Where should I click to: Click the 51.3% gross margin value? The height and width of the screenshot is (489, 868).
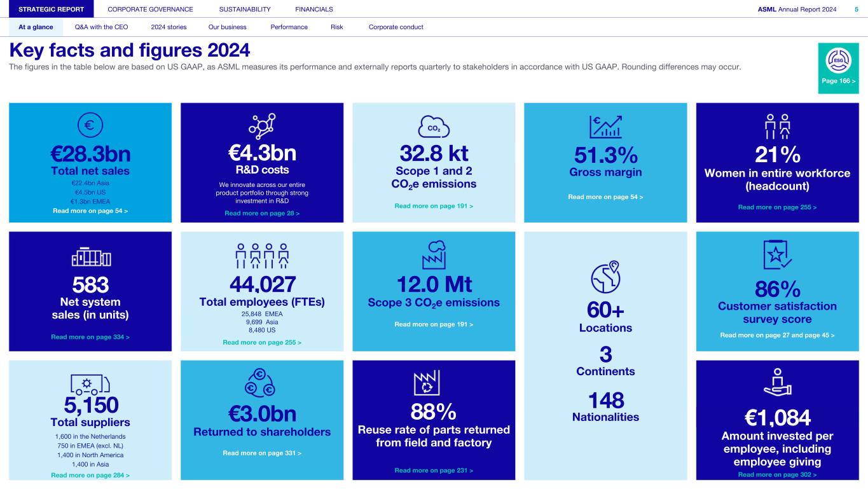click(x=605, y=155)
